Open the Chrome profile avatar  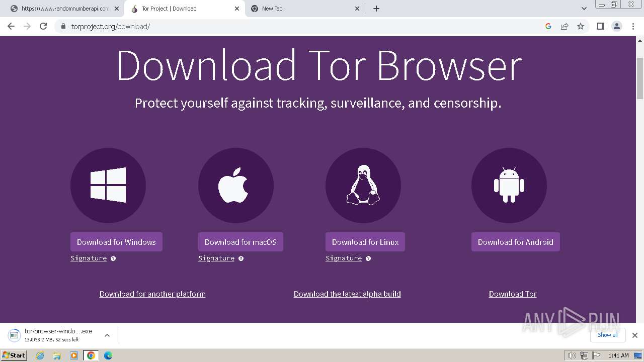[x=617, y=26]
